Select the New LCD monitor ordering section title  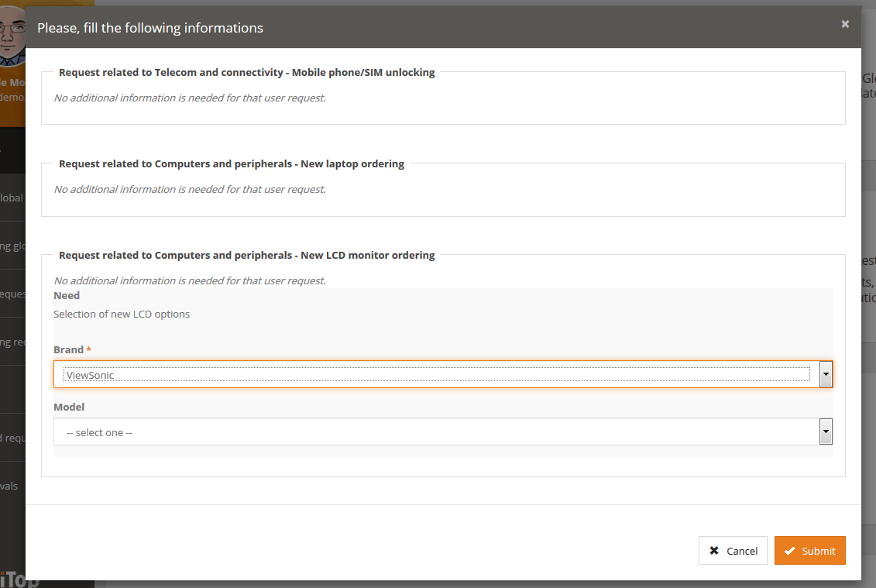tap(246, 255)
